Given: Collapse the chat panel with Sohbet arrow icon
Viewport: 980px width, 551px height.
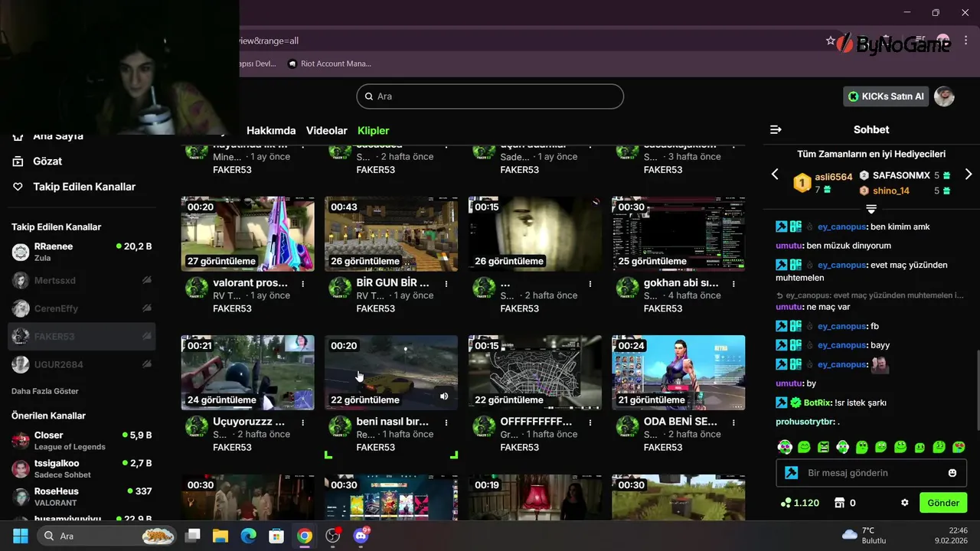Looking at the screenshot, I should [x=776, y=129].
